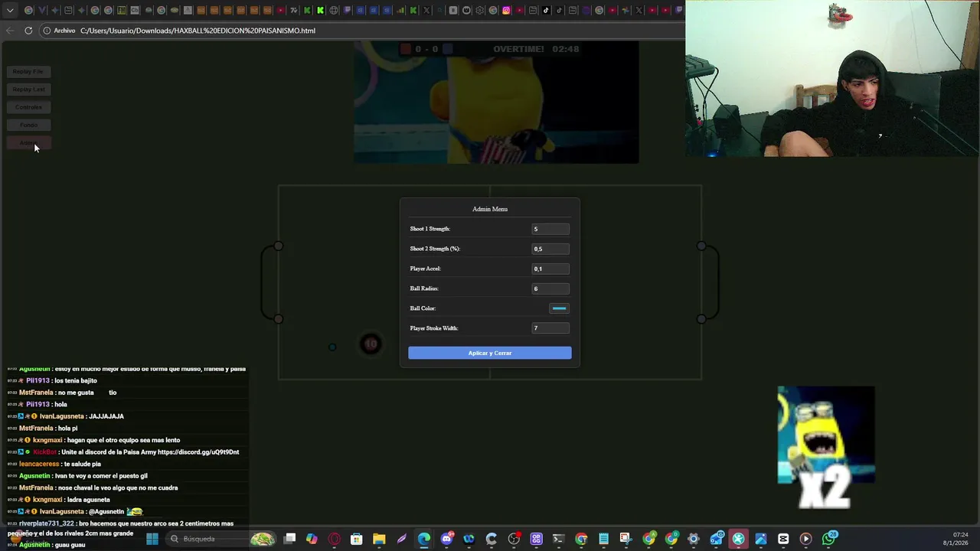Image resolution: width=980 pixels, height=551 pixels.
Task: Click the leancaceress 'te salude pia' message
Action: tap(60, 464)
